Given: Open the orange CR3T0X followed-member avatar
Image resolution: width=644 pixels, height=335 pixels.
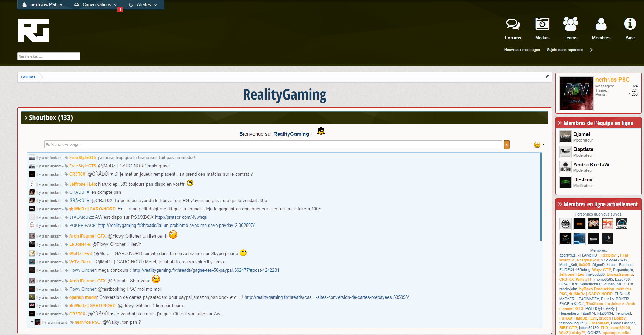Looking at the screenshot, I should tap(579, 224).
